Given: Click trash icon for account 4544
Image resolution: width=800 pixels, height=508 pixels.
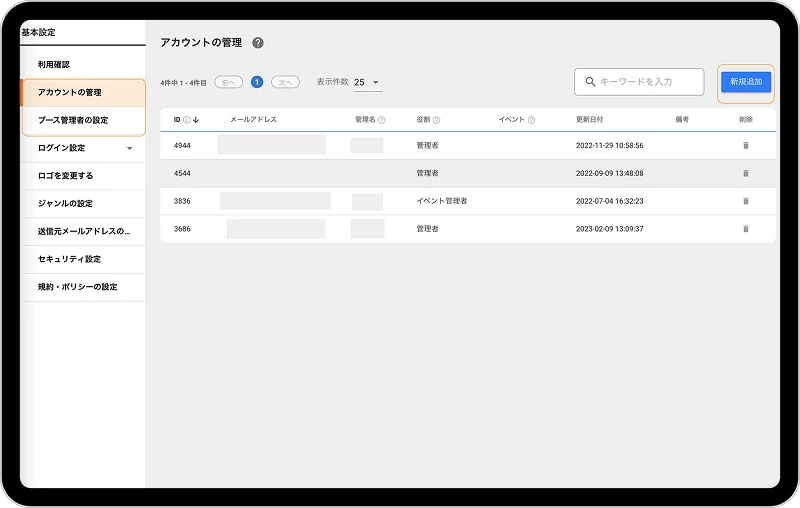Looking at the screenshot, I should pos(745,173).
